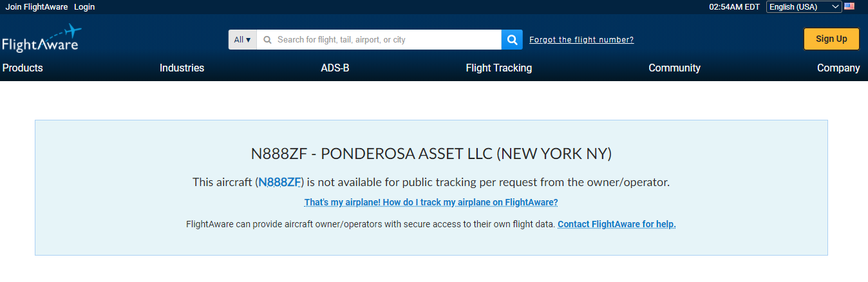Open the Community menu
The image size is (868, 282).
click(674, 68)
